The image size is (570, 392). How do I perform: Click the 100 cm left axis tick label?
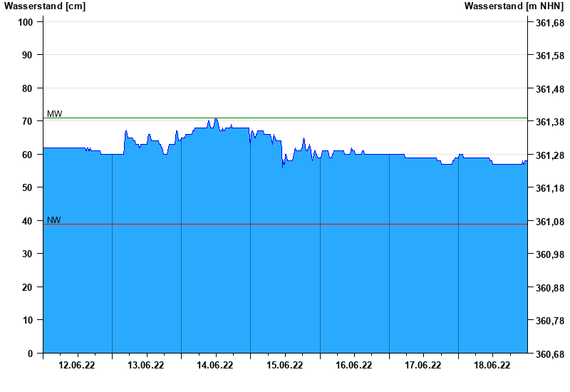(26, 22)
